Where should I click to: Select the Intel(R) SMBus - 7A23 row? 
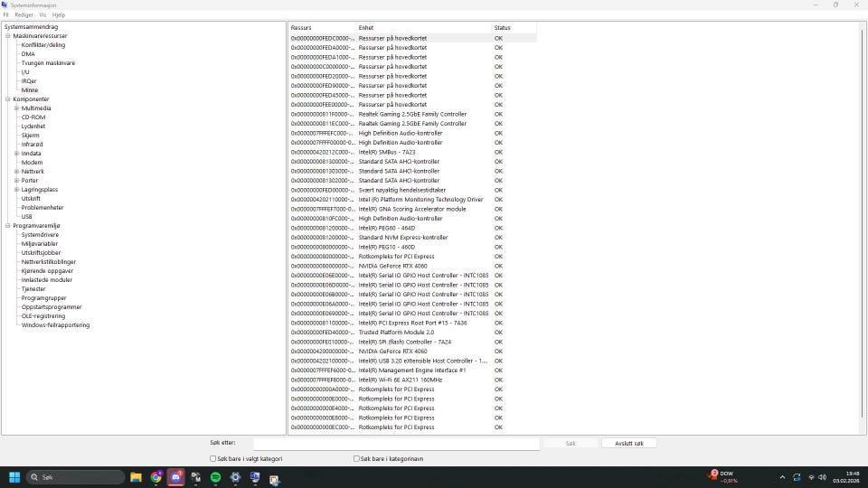[412, 152]
